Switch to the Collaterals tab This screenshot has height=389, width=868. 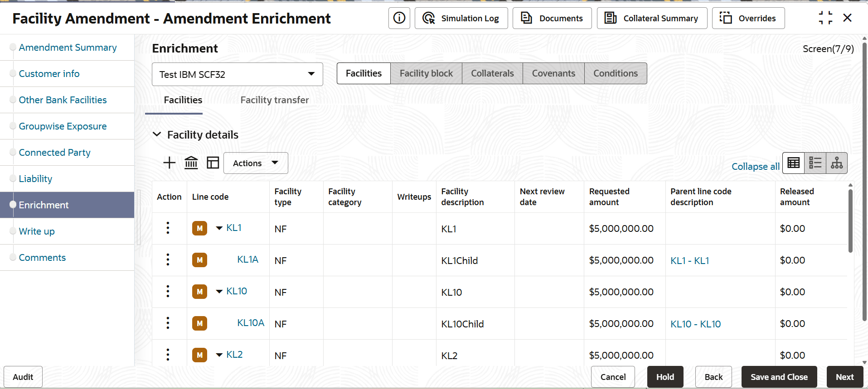[492, 73]
